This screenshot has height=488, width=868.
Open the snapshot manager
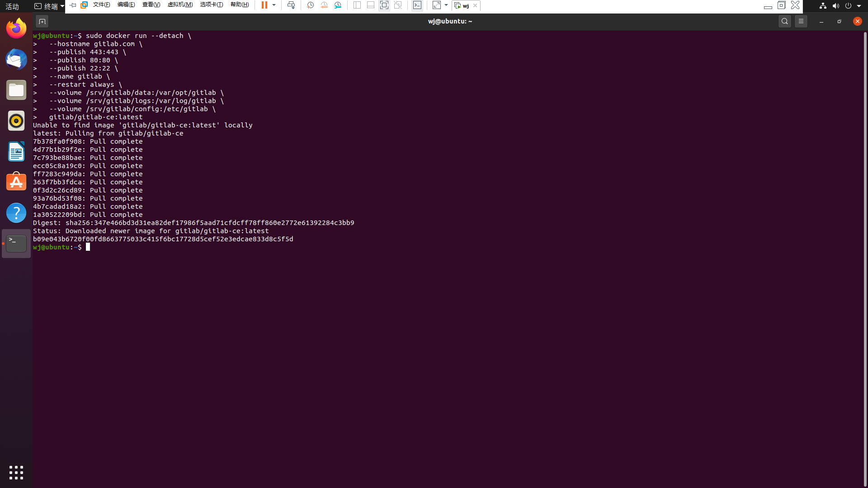coord(338,5)
